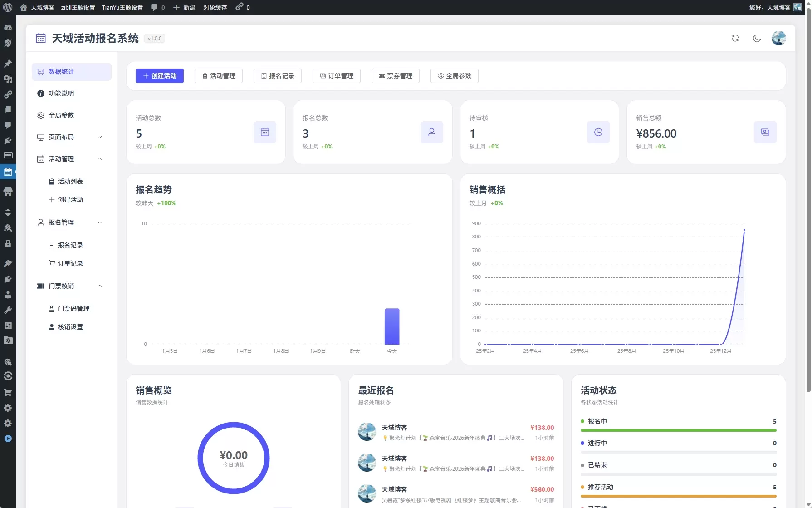Click the 今天 bar in 报名趋势 chart
Image resolution: width=812 pixels, height=508 pixels.
[392, 326]
